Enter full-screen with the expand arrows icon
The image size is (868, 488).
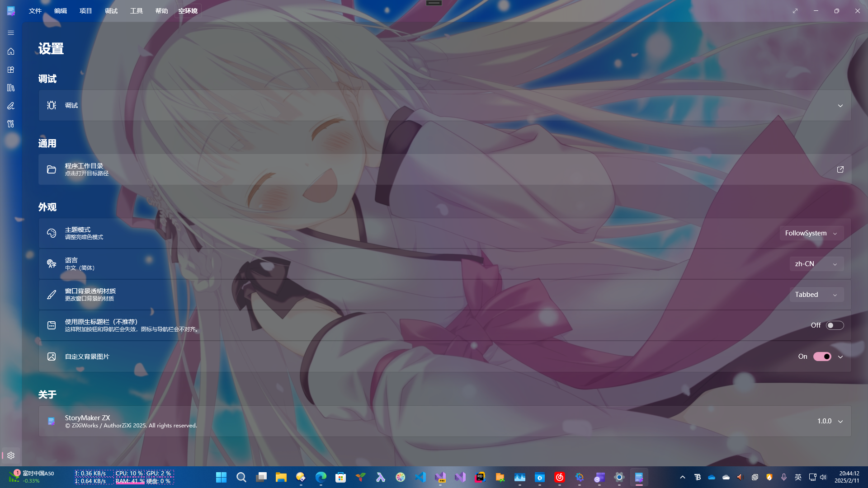point(795,11)
